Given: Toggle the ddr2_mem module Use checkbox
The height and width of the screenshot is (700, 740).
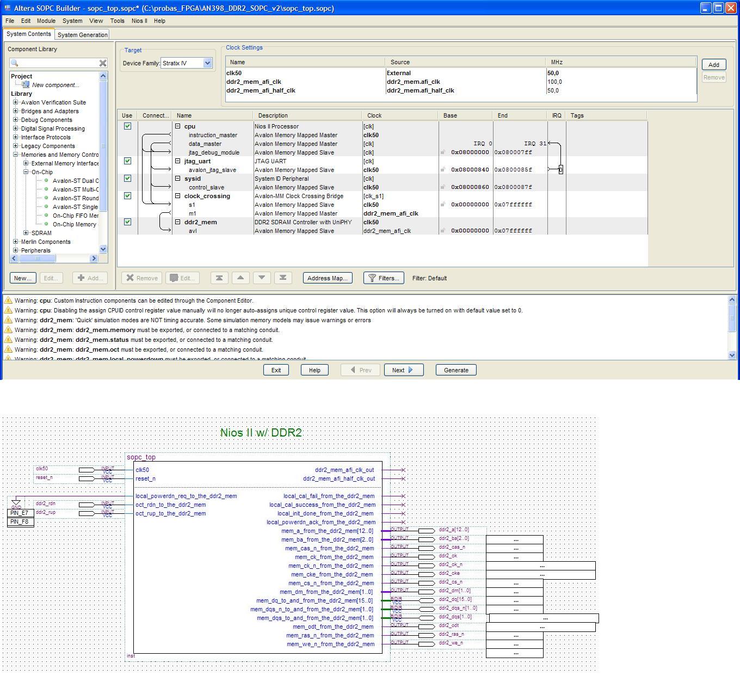Looking at the screenshot, I should (127, 222).
